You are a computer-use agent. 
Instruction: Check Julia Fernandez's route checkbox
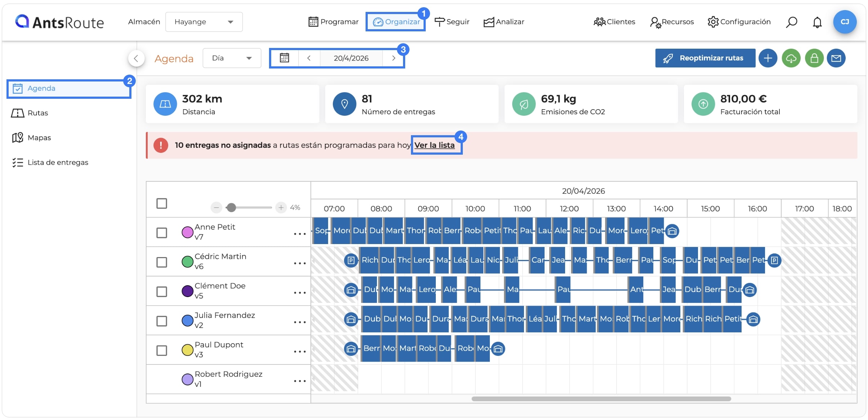tap(162, 321)
